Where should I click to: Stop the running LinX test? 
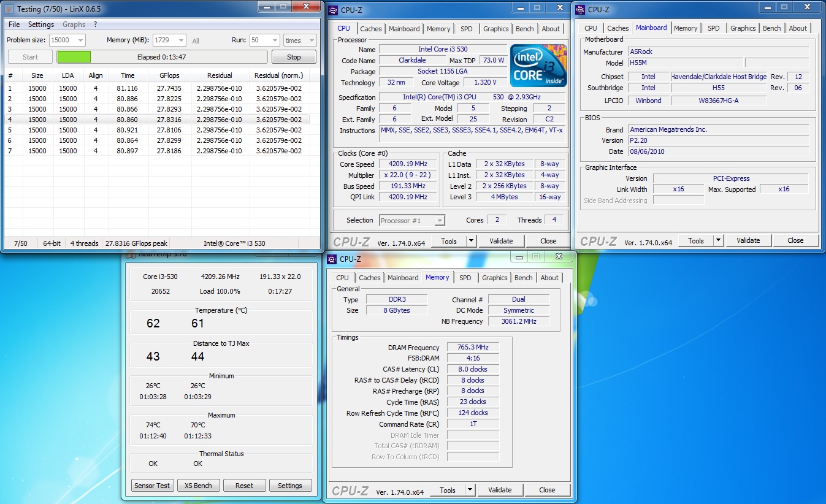click(x=294, y=57)
